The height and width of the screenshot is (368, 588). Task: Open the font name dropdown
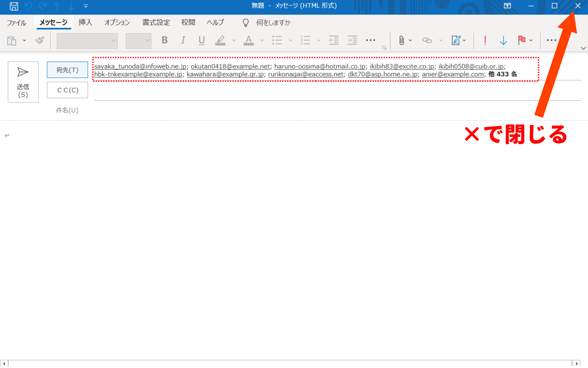click(114, 41)
